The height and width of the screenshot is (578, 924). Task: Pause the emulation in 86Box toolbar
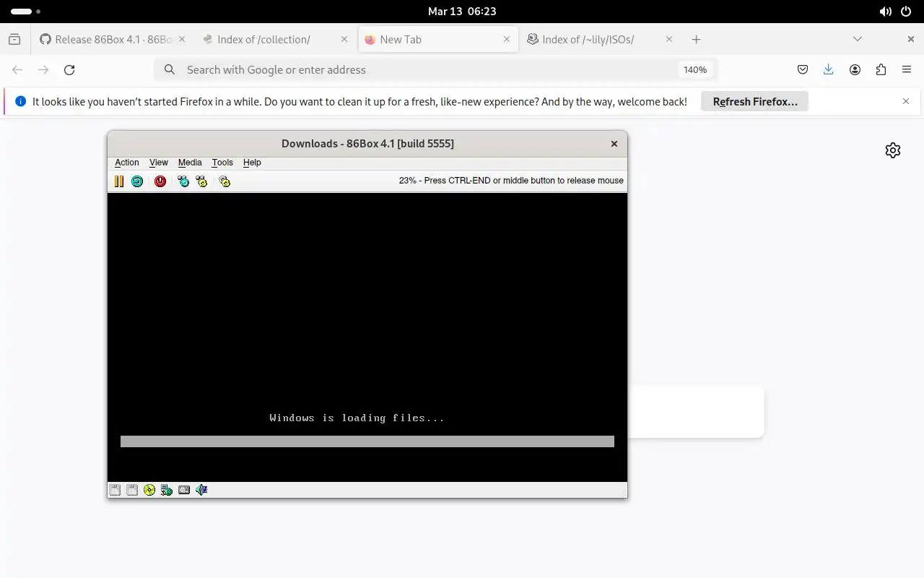(119, 181)
